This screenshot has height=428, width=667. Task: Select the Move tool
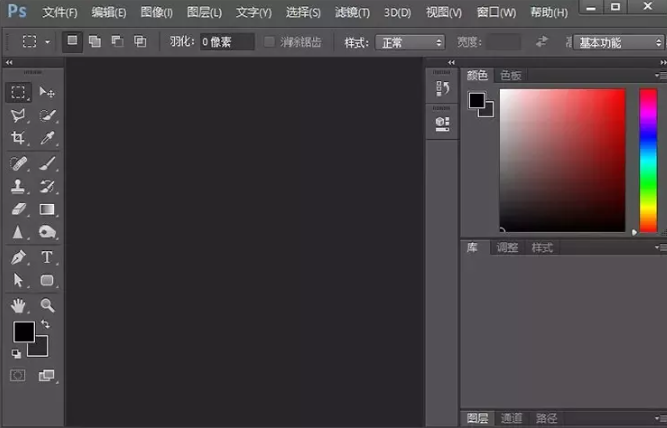pyautogui.click(x=47, y=92)
